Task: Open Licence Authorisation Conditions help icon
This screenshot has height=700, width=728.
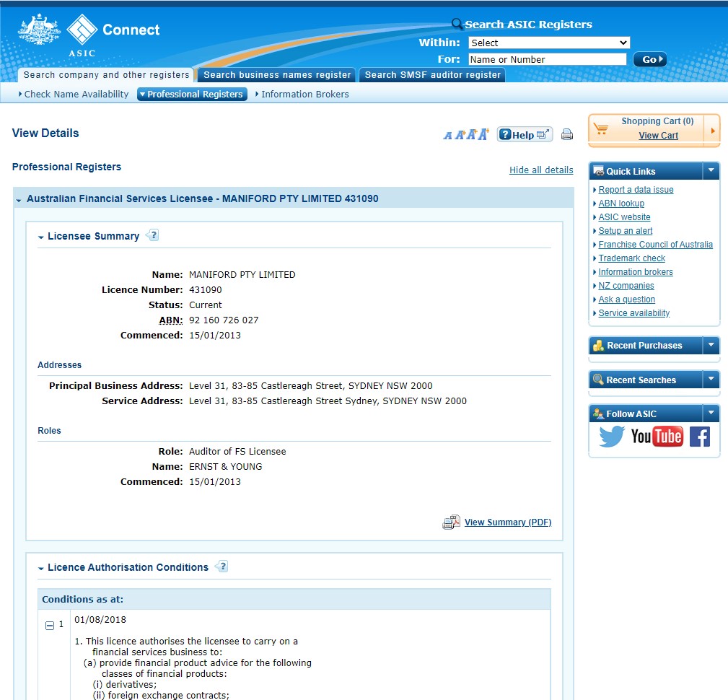Action: coord(222,566)
